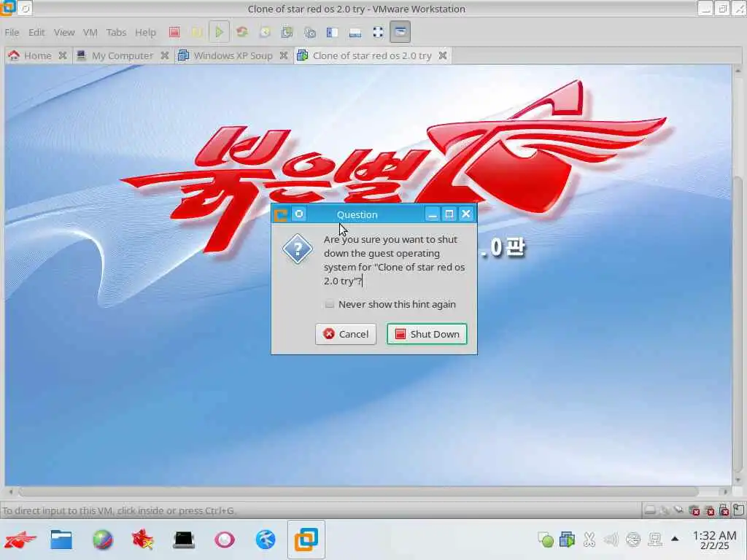Open the terminal icon in the taskbar
The width and height of the screenshot is (747, 560).
(183, 540)
